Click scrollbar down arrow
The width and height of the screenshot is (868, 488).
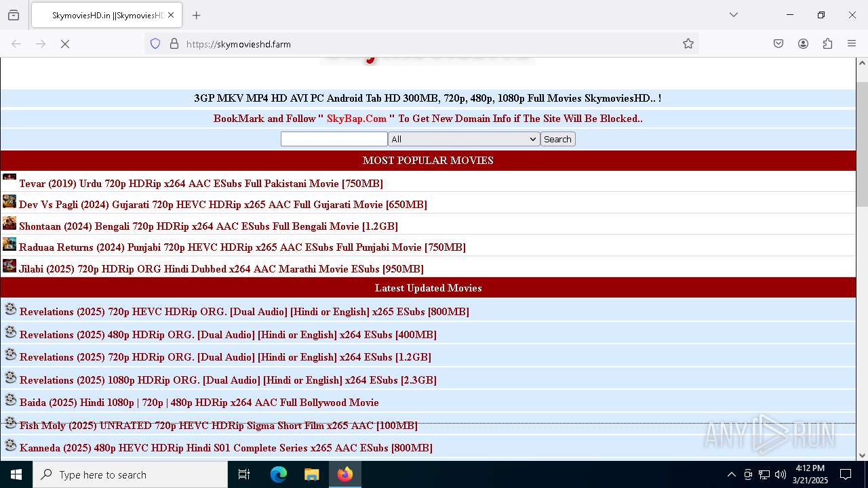pos(862,455)
